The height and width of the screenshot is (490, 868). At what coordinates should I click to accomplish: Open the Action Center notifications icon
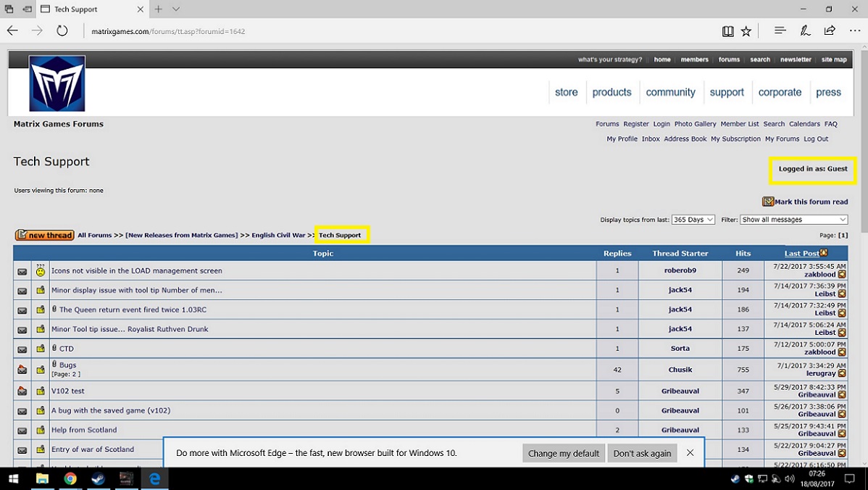click(850, 478)
